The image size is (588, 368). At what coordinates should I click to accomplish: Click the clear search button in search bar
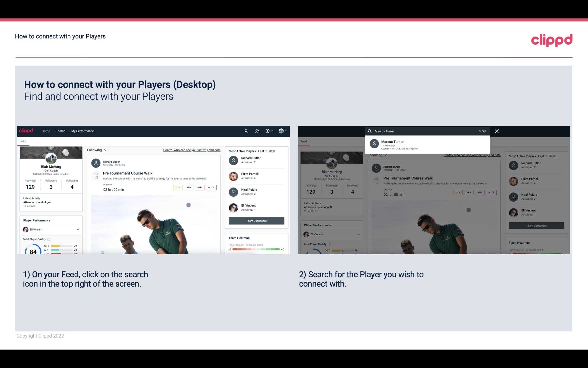pyautogui.click(x=482, y=131)
